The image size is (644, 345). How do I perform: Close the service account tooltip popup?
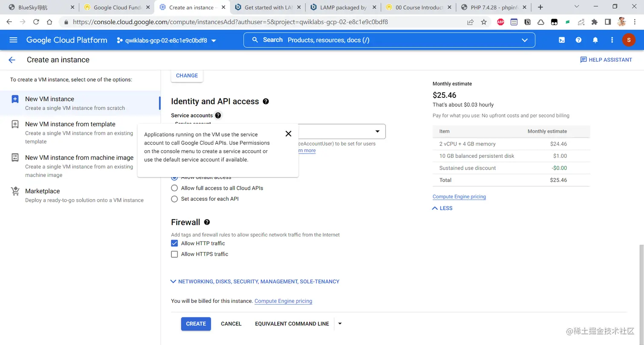(x=288, y=134)
